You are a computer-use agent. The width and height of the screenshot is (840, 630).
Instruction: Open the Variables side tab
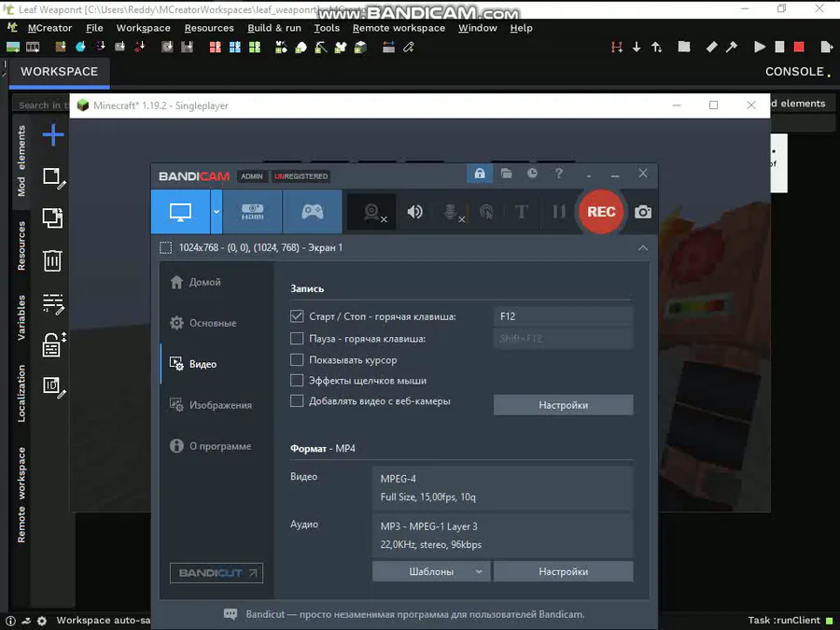21,317
